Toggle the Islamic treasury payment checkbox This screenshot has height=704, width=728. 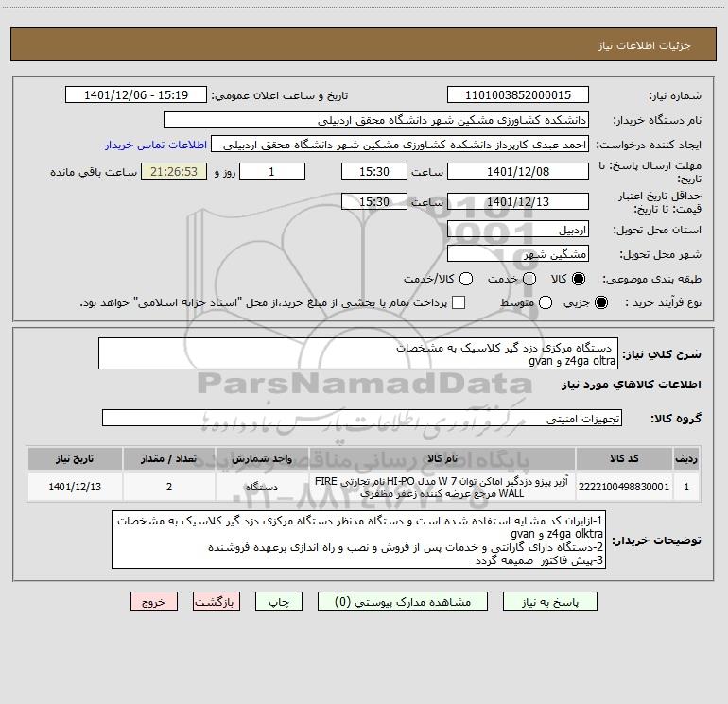459,302
